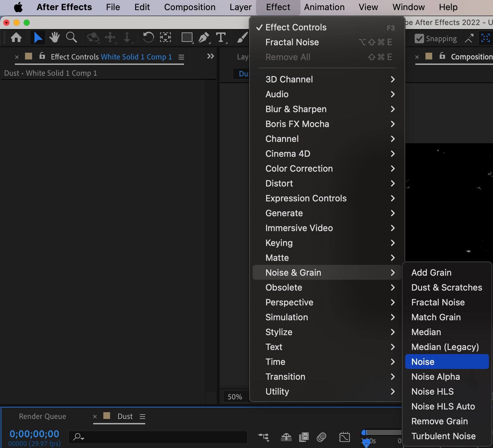
Task: Select the Type text tool
Action: [221, 38]
